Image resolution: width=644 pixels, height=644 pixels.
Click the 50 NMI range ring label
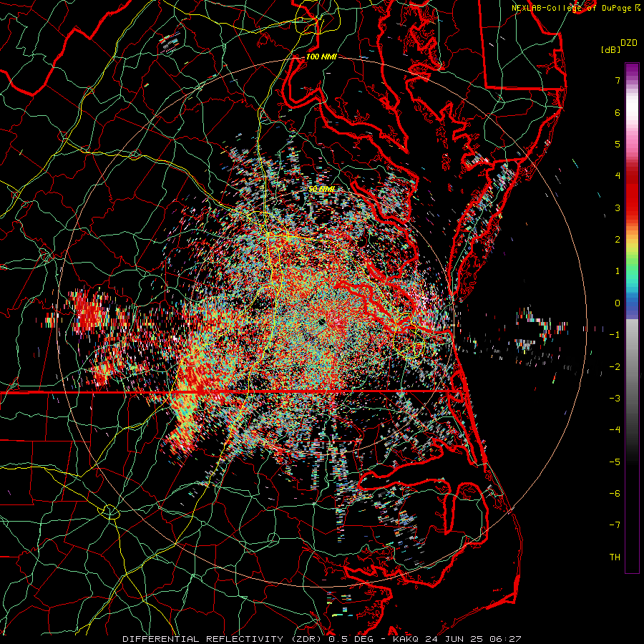point(322,189)
